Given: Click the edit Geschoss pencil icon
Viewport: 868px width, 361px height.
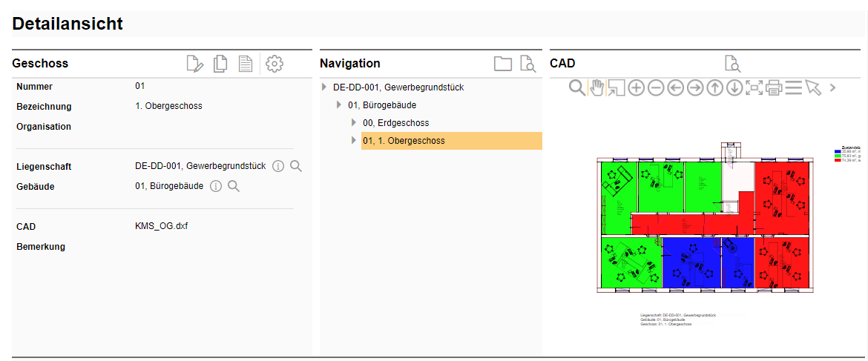Looking at the screenshot, I should 195,64.
